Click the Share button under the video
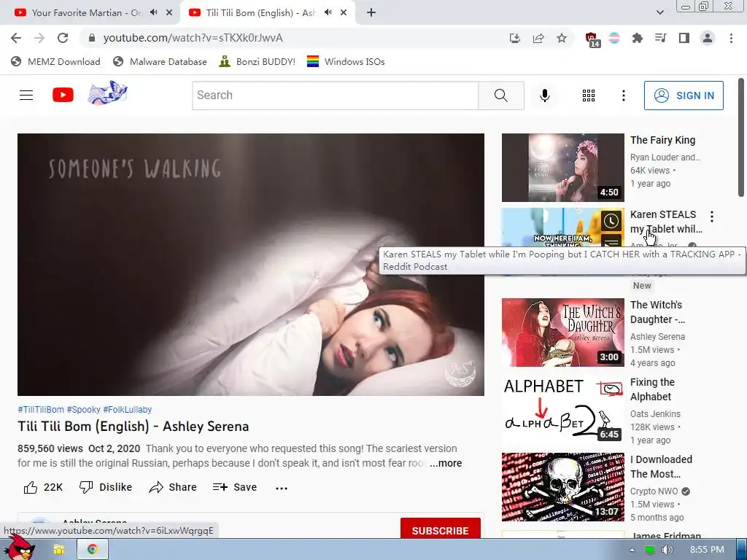 click(172, 487)
